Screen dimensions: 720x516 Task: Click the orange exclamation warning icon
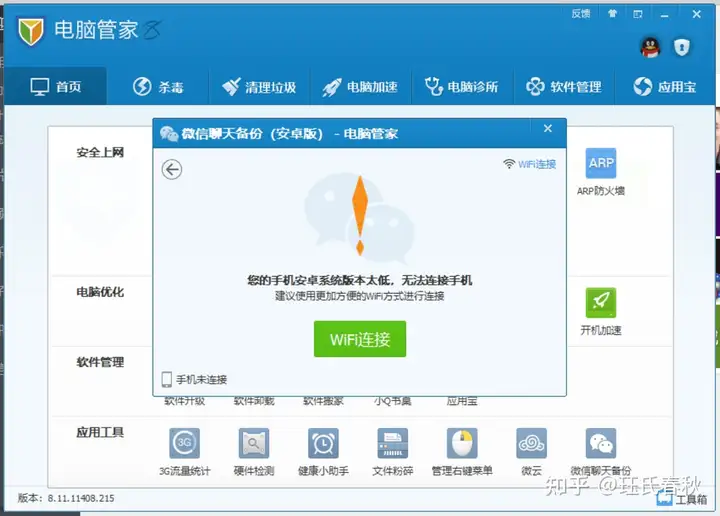coord(360,215)
